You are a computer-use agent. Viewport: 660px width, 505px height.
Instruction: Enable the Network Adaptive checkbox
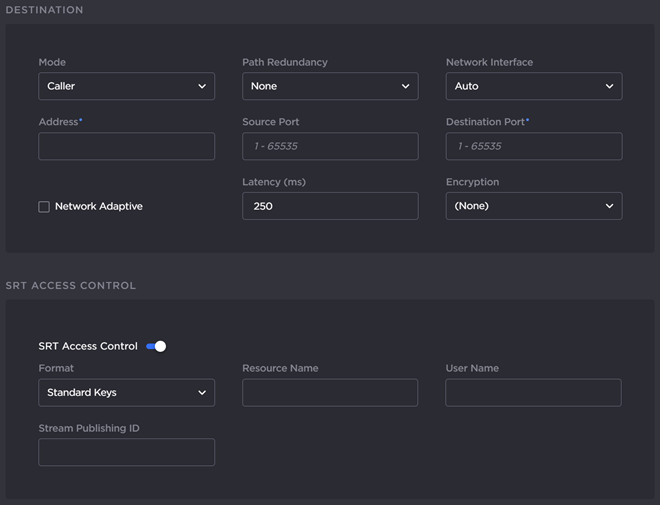pos(44,207)
